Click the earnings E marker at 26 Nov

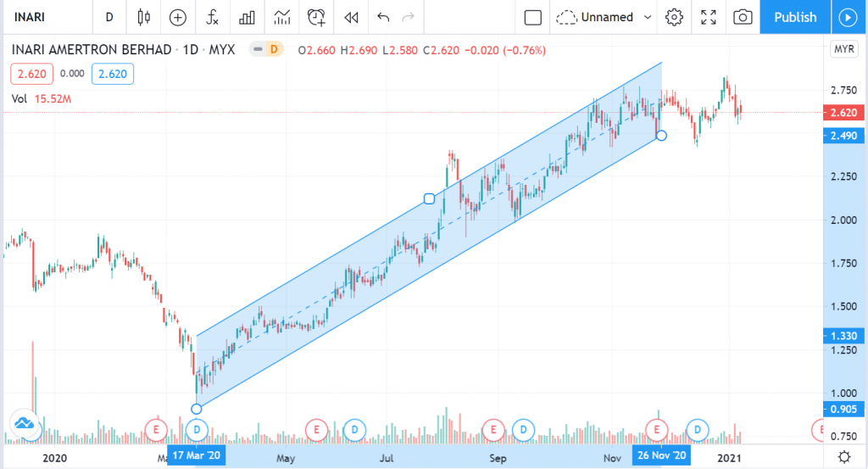pos(657,430)
